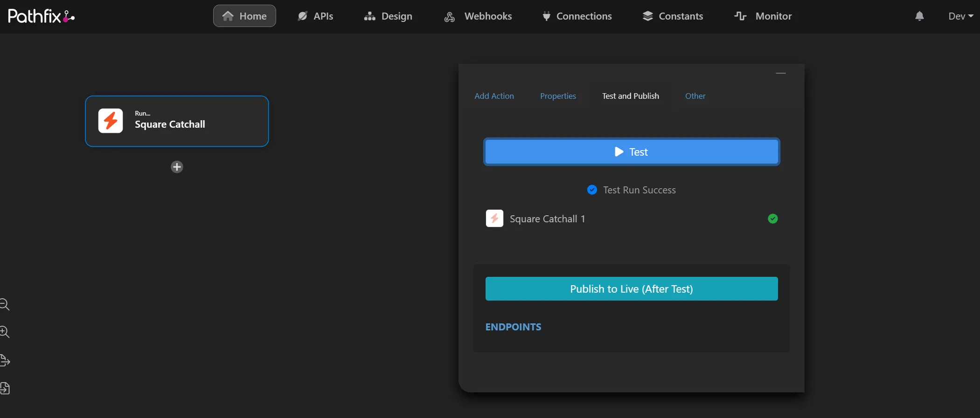Viewport: 980px width, 418px height.
Task: Open the Constants page
Action: pyautogui.click(x=673, y=16)
